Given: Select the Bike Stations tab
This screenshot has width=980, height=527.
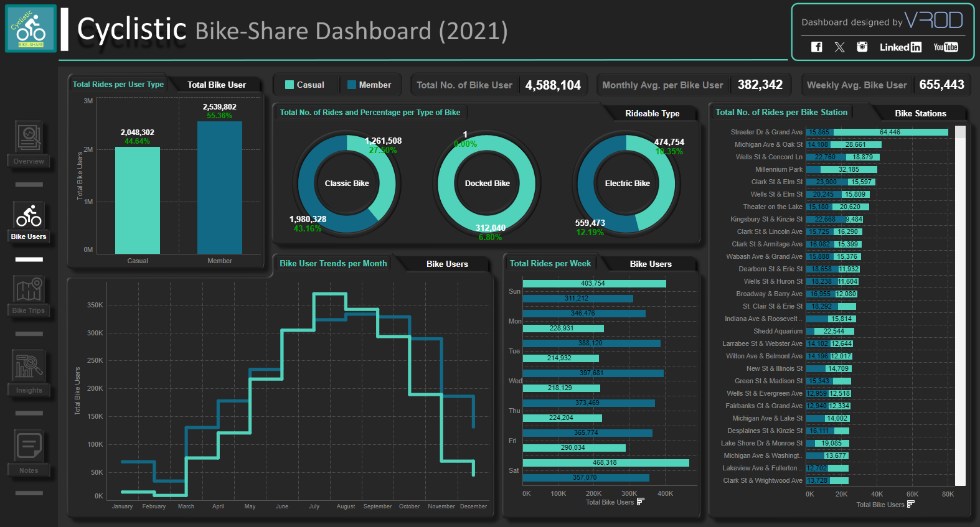Looking at the screenshot, I should 920,113.
